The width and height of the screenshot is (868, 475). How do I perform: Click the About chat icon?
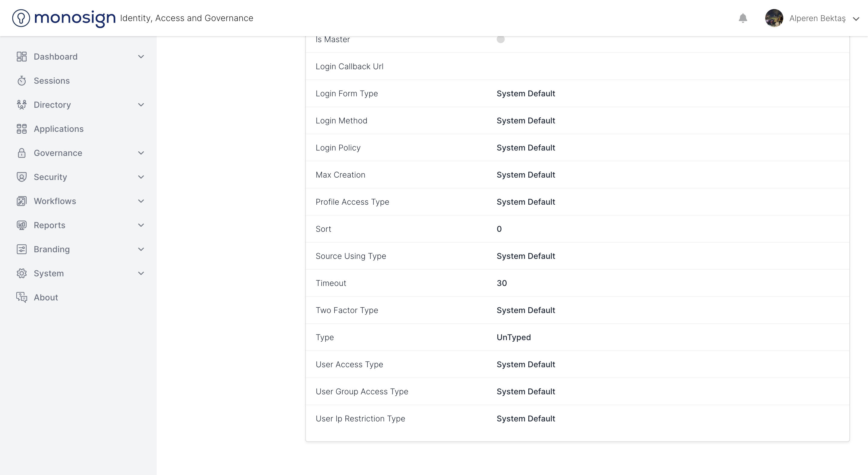coord(22,297)
